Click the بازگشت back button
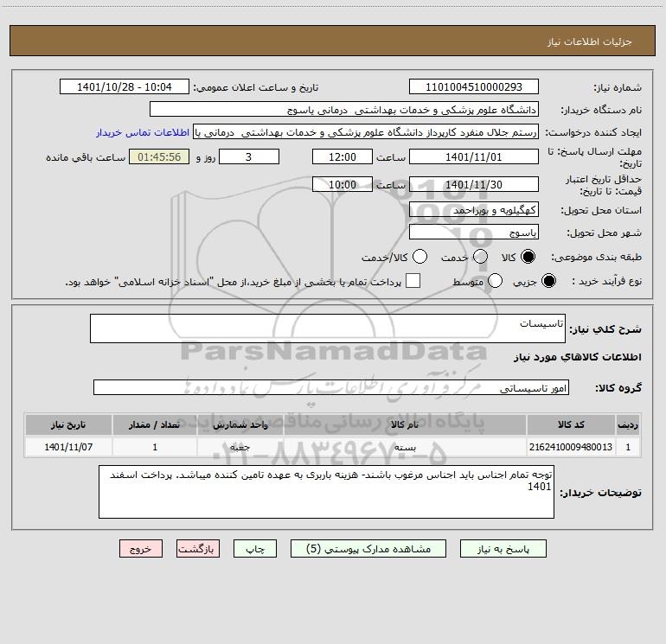This screenshot has width=666, height=644. (198, 549)
